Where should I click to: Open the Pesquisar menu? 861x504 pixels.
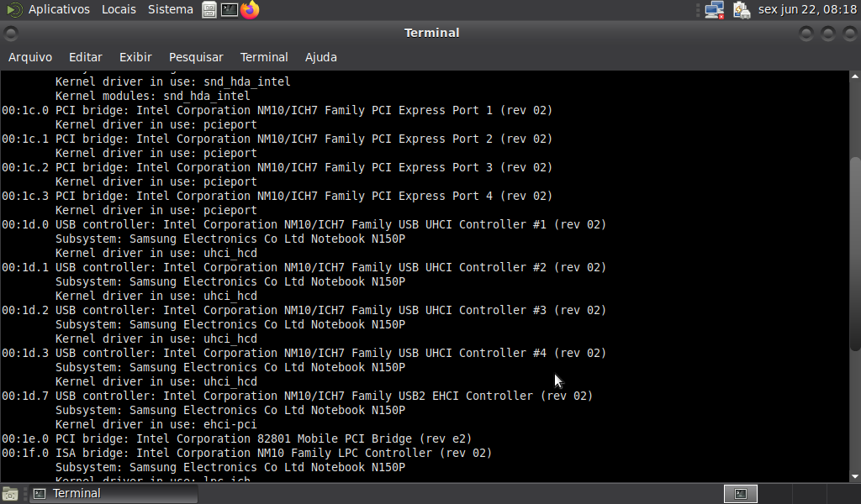196,57
